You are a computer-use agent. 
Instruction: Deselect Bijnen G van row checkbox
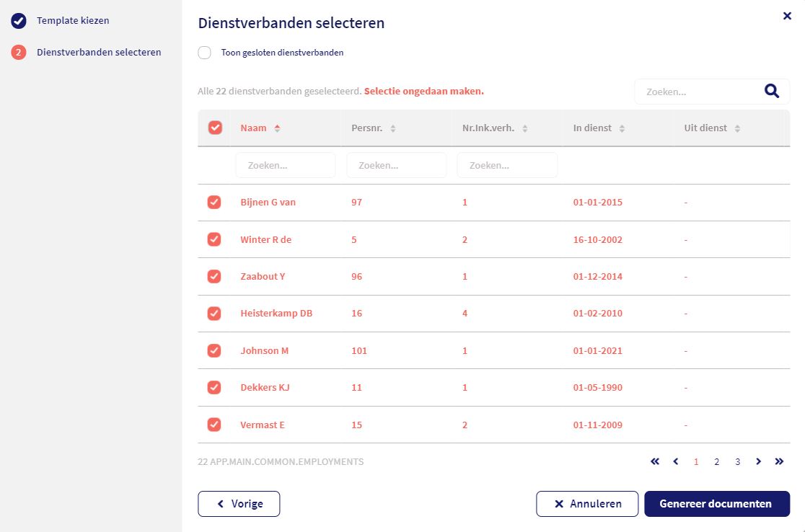[x=214, y=203]
